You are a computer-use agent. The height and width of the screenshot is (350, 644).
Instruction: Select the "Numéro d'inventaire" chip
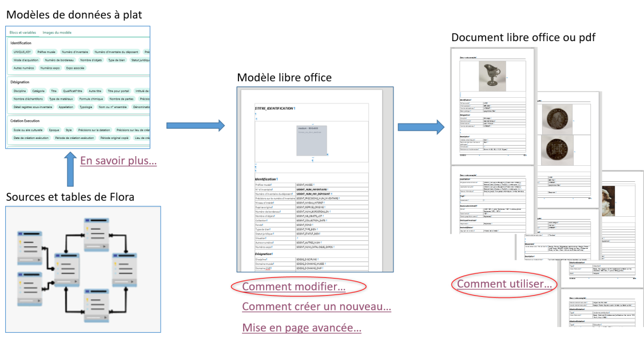pos(75,52)
